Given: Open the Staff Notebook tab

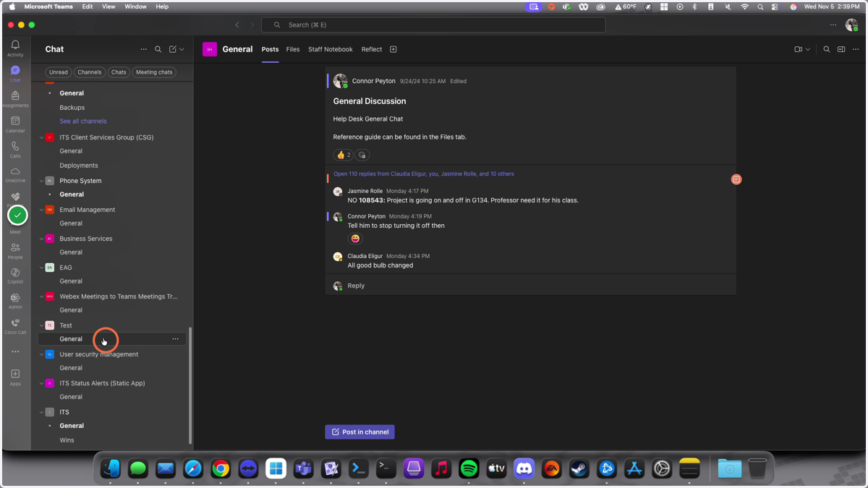Looking at the screenshot, I should click(331, 49).
